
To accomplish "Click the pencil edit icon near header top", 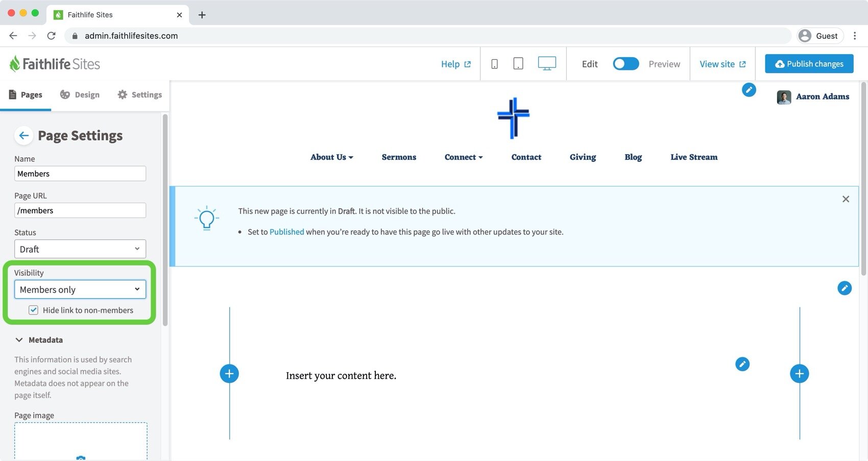I will tap(749, 90).
